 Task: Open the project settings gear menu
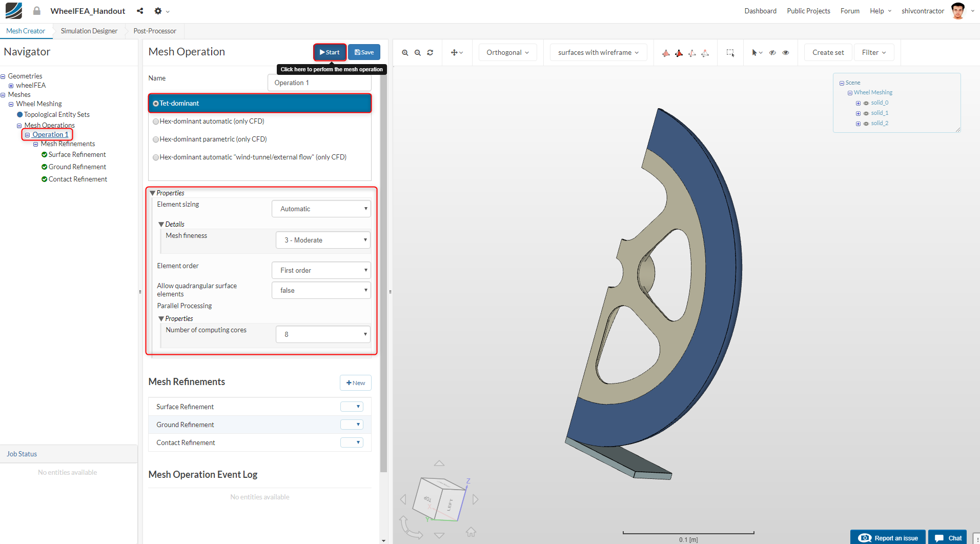(161, 11)
